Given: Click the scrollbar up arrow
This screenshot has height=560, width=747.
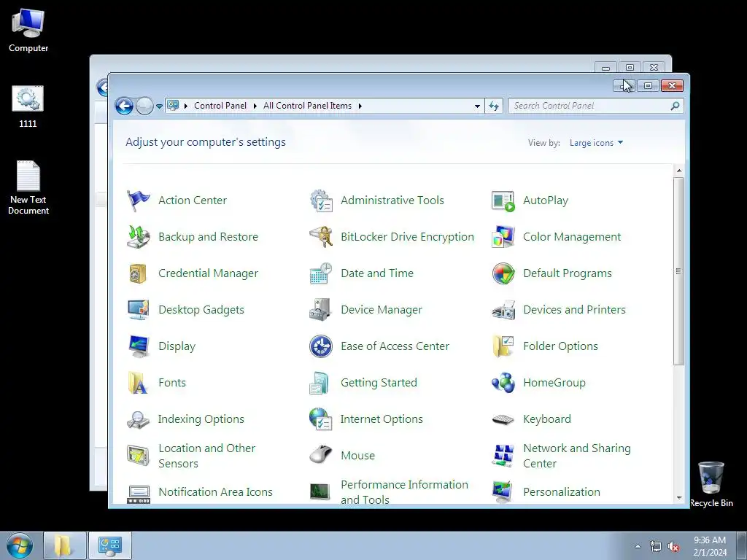Looking at the screenshot, I should click(679, 171).
